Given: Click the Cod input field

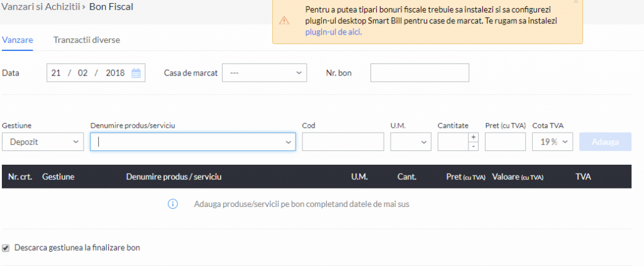Looking at the screenshot, I should click(343, 141).
